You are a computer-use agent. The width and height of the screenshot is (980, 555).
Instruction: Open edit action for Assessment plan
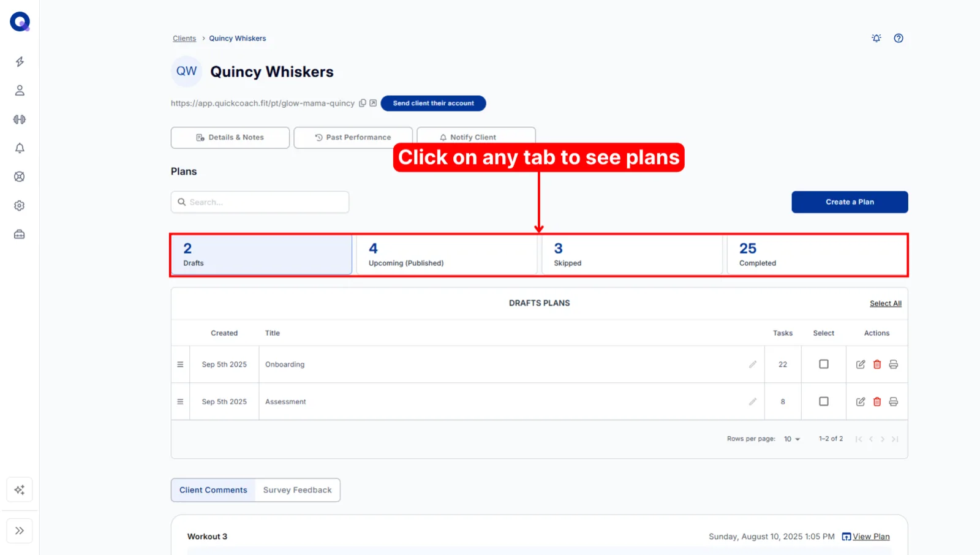point(861,402)
